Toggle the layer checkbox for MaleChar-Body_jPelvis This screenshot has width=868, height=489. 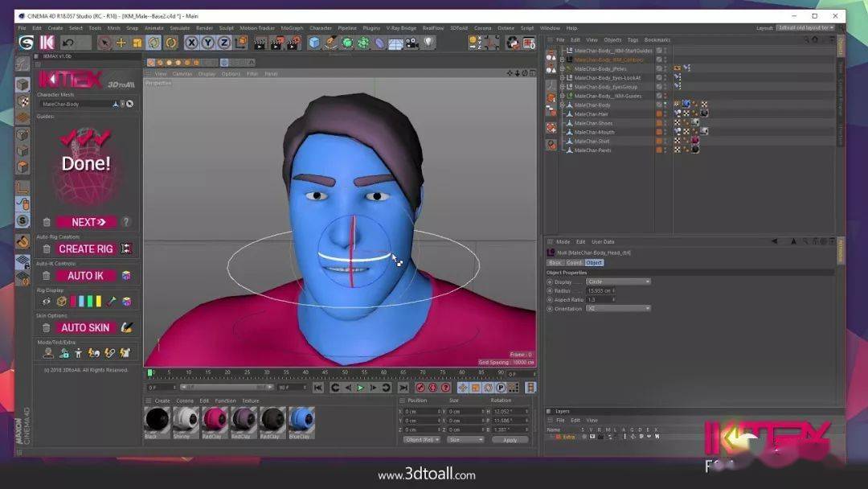659,69
